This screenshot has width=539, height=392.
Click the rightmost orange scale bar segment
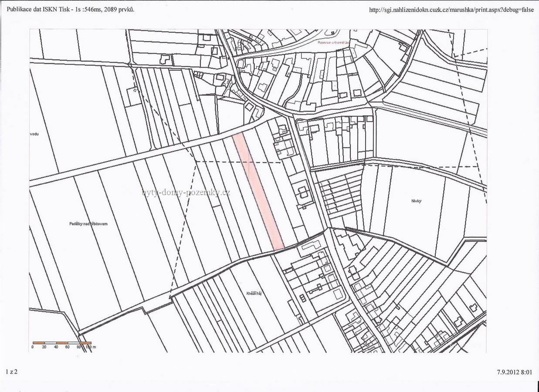coord(85,343)
